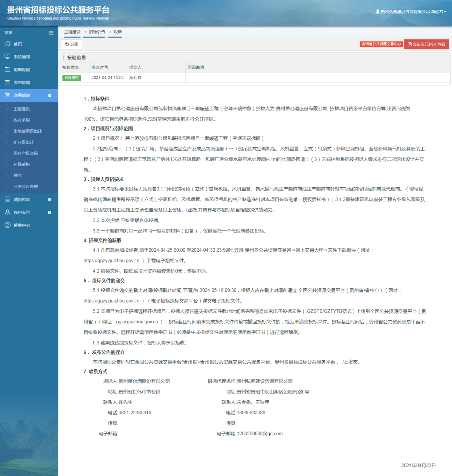Open the 诚信档案 archive icon
The height and width of the screenshot is (476, 452).
click(7, 199)
